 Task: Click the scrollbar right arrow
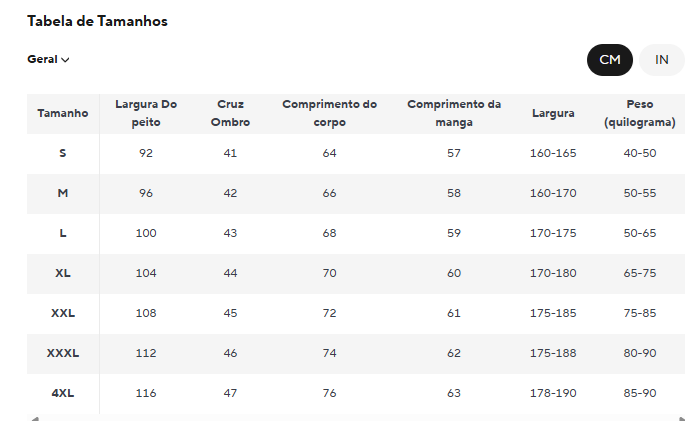click(682, 419)
